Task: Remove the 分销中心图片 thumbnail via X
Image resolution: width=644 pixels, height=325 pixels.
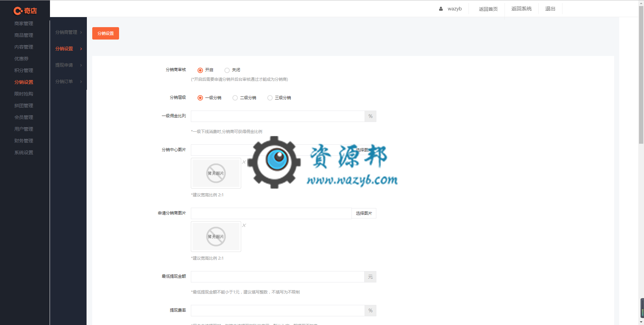Action: (244, 162)
